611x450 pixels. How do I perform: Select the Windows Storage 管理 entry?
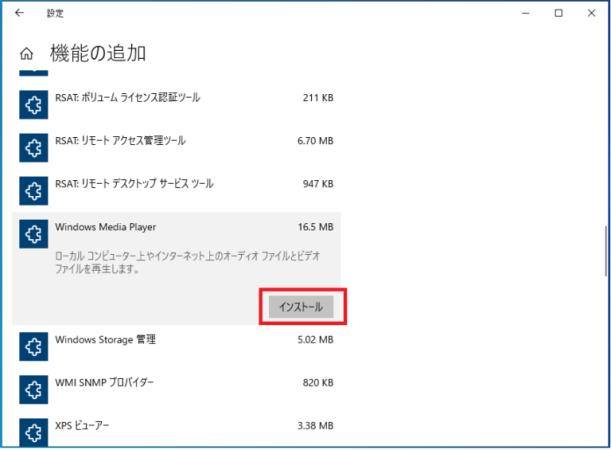(x=177, y=347)
